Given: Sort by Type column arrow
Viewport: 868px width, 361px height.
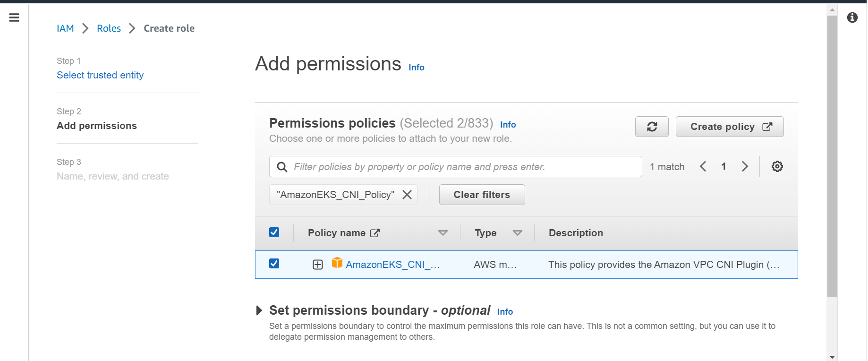Looking at the screenshot, I should tap(518, 233).
